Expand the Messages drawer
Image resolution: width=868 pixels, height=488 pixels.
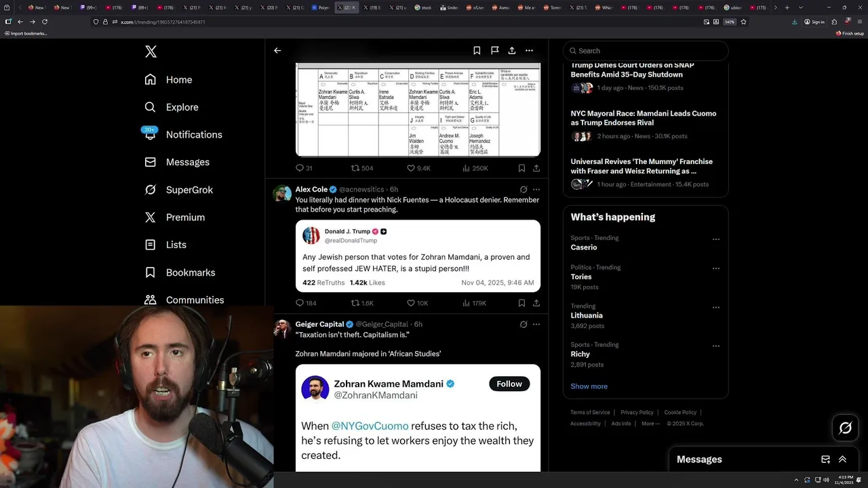(x=842, y=460)
